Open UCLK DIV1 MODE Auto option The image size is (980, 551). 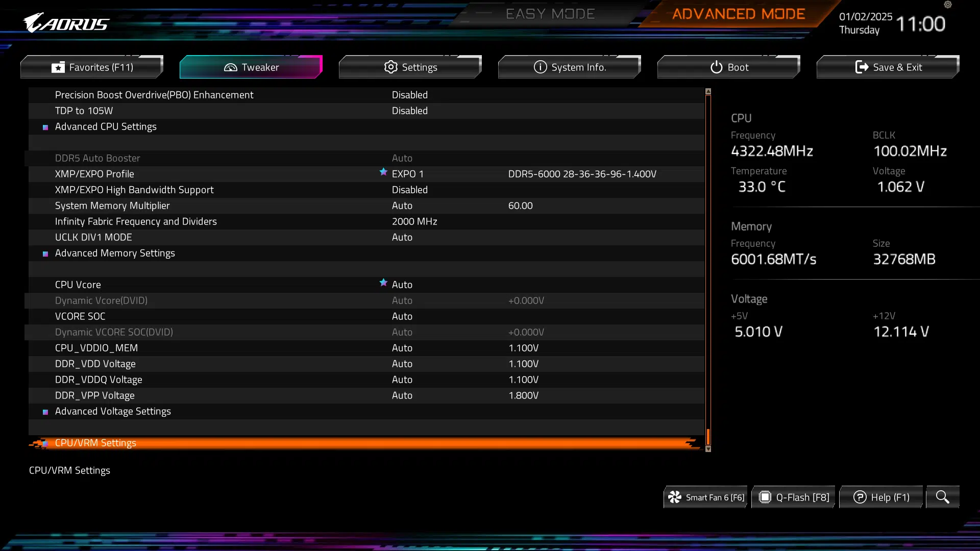click(x=402, y=237)
